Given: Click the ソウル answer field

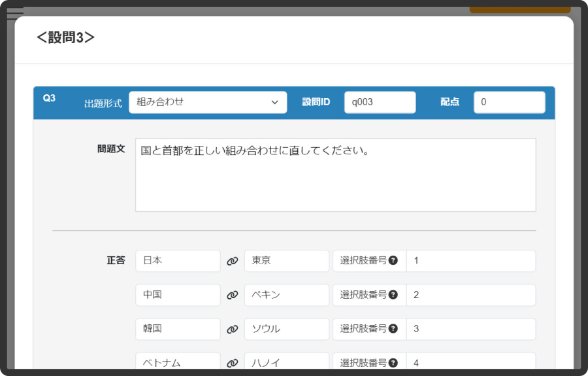Looking at the screenshot, I should coord(287,329).
